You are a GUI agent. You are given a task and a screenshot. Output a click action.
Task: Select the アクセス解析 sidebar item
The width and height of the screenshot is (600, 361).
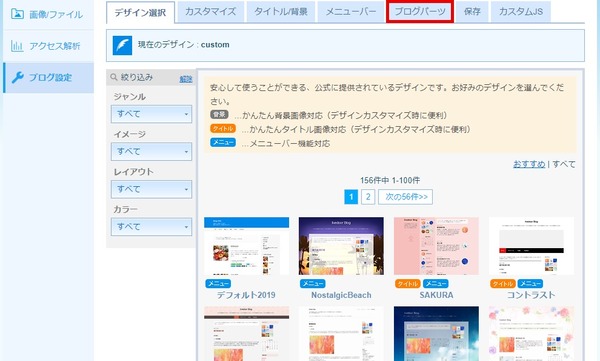click(x=48, y=46)
